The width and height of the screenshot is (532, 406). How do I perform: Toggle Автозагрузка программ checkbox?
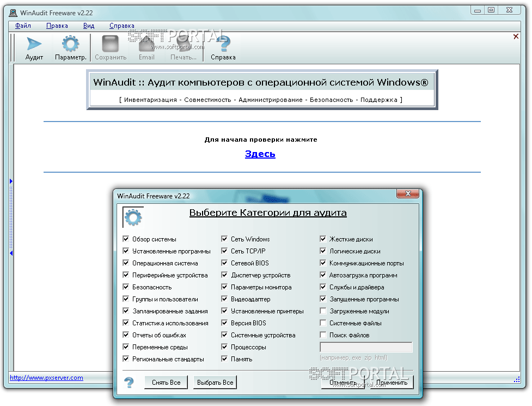pos(323,275)
